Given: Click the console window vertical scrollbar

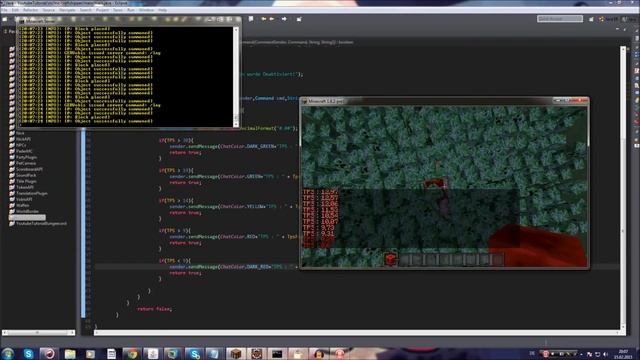Looking at the screenshot, I should click(x=236, y=77).
